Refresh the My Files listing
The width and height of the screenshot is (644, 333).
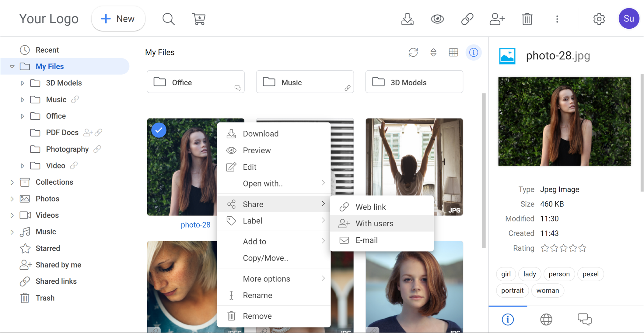(413, 52)
